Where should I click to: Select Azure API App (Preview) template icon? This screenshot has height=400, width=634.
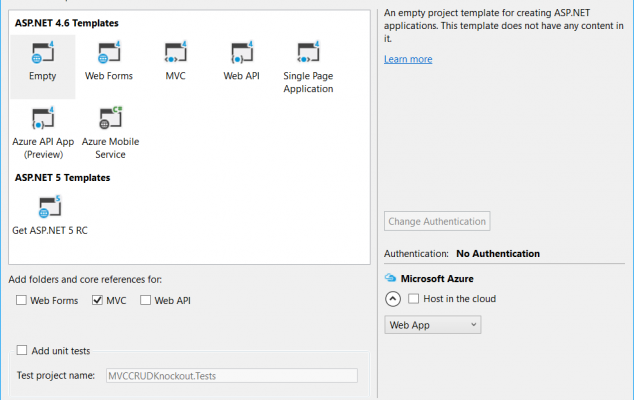pos(43,118)
